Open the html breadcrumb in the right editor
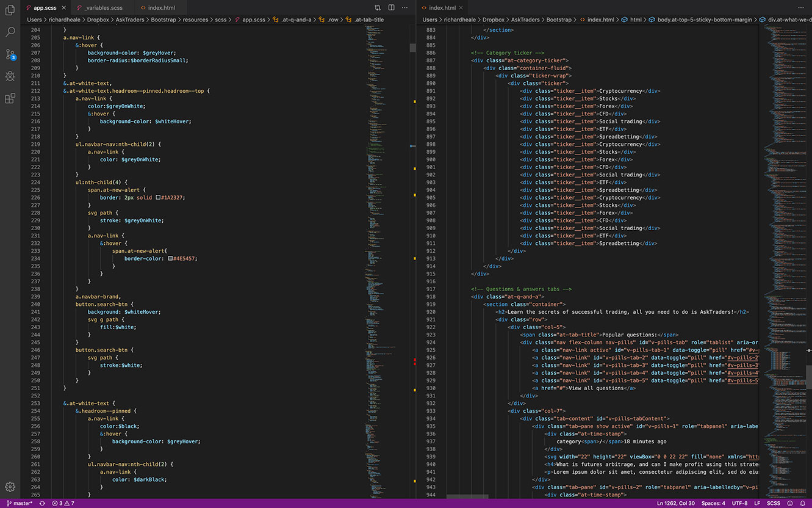Screen dimensions: 812x508 [635, 19]
